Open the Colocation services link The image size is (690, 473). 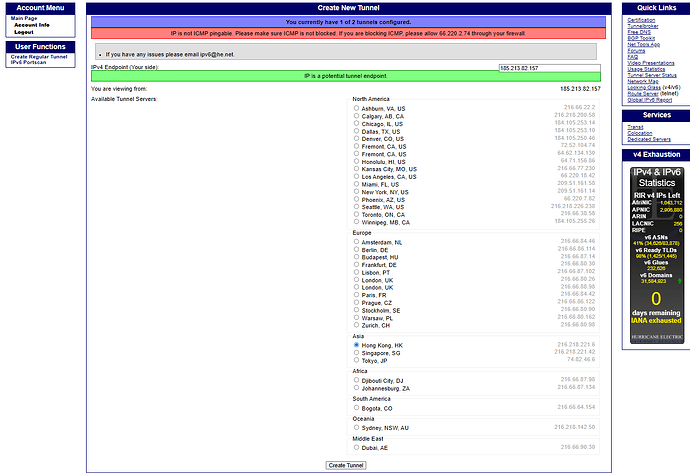click(639, 133)
